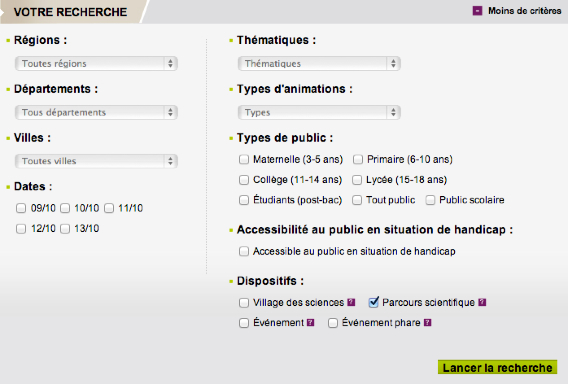This screenshot has width=568, height=384.
Task: Click help icon beside Parcours scientifique
Action: pos(482,302)
